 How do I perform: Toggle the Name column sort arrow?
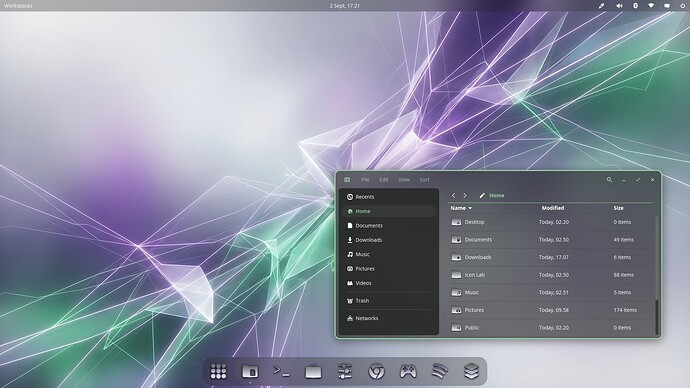[470, 208]
